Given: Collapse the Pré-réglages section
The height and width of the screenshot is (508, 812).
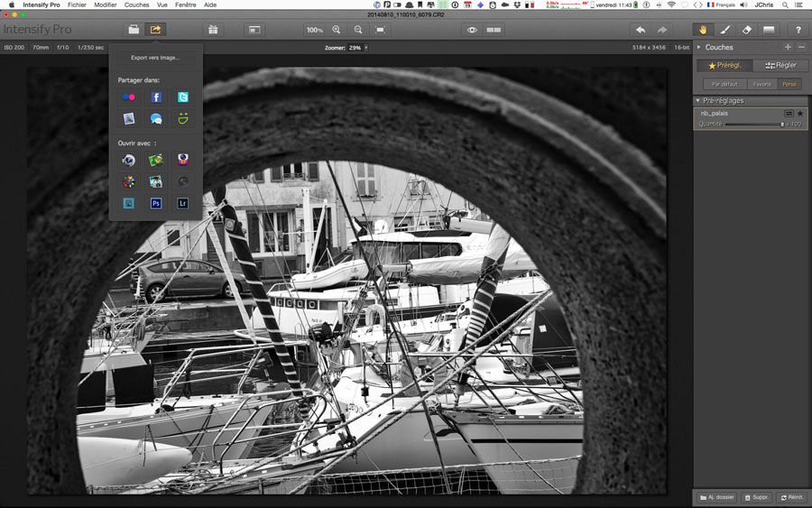Looking at the screenshot, I should pos(698,100).
